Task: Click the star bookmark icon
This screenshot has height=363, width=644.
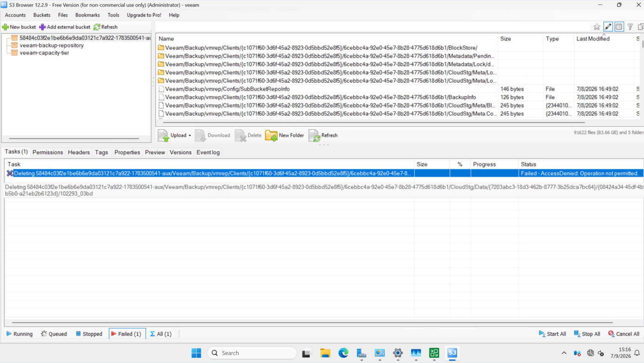Action: (597, 27)
